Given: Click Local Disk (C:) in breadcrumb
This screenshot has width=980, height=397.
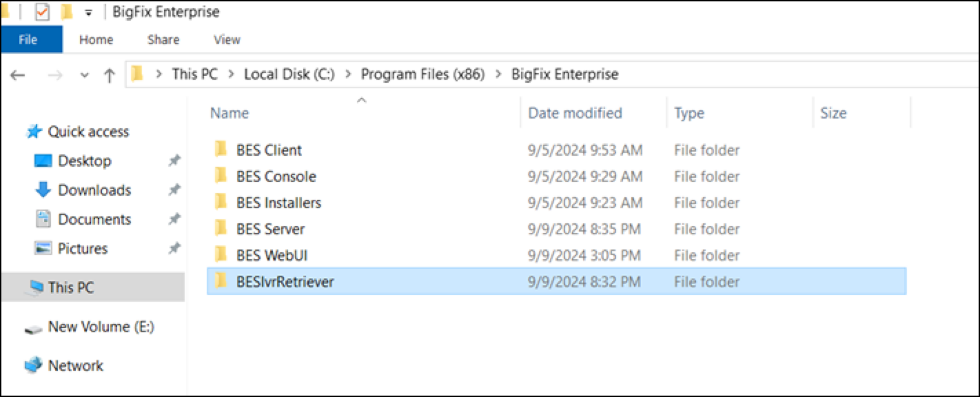Looking at the screenshot, I should [x=289, y=74].
